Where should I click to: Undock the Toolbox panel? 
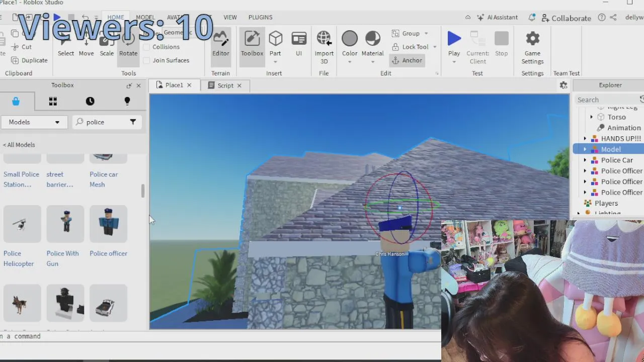[x=129, y=85]
